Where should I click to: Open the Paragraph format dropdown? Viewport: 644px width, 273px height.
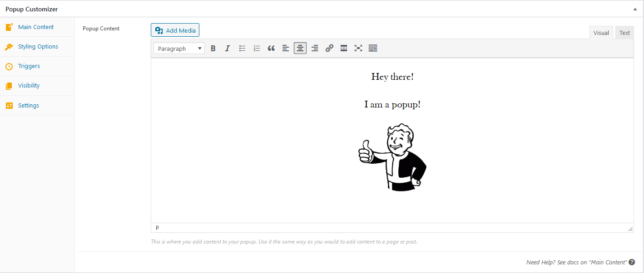[x=179, y=49]
